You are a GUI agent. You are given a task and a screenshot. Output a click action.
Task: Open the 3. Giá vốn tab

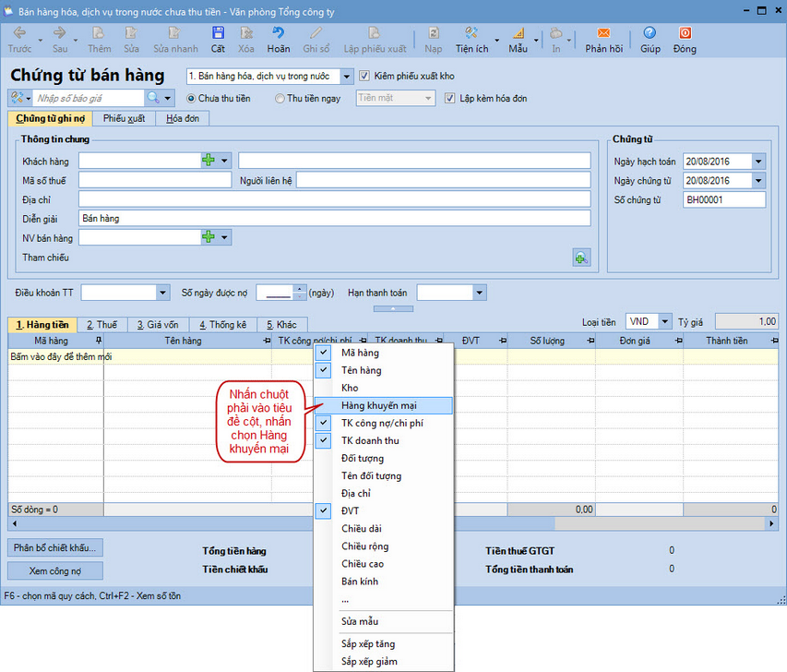[x=158, y=325]
